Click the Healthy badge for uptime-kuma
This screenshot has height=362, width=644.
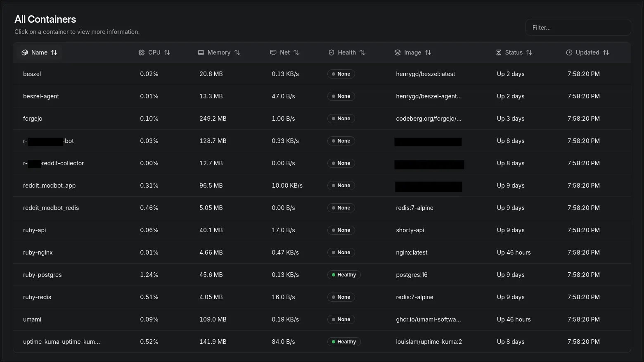tap(344, 342)
